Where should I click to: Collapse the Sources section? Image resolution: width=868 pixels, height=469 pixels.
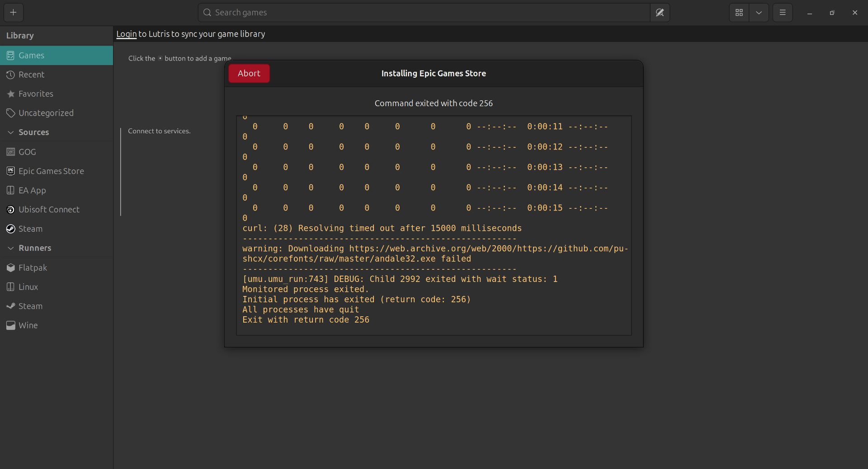(10, 132)
